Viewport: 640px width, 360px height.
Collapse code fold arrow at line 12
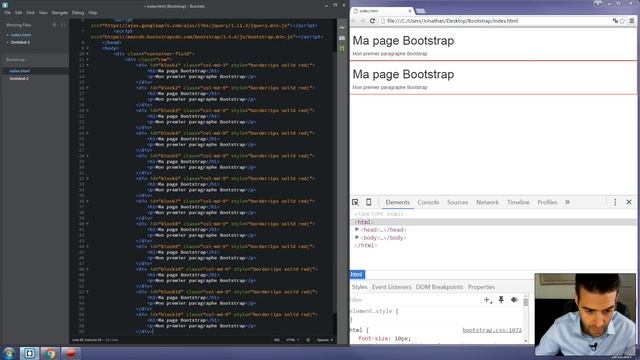87,65
